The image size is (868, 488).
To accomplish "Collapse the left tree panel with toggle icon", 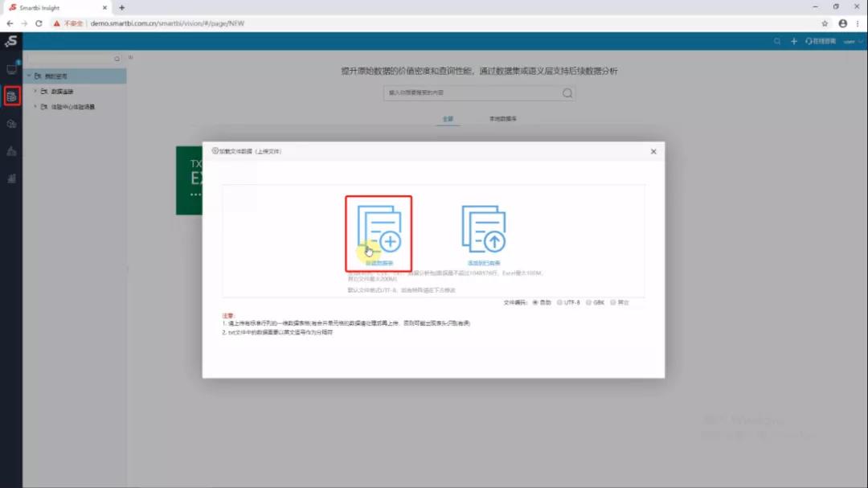I will click(x=131, y=57).
